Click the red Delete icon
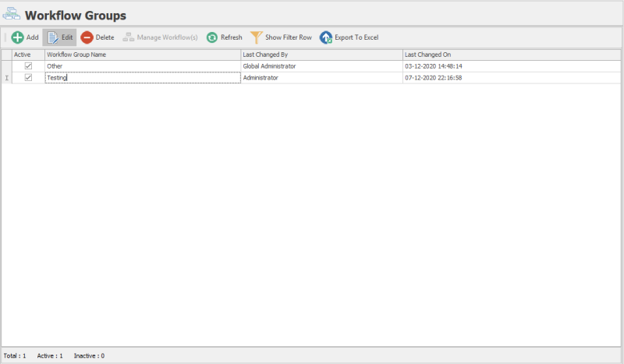624x364 pixels. 87,37
